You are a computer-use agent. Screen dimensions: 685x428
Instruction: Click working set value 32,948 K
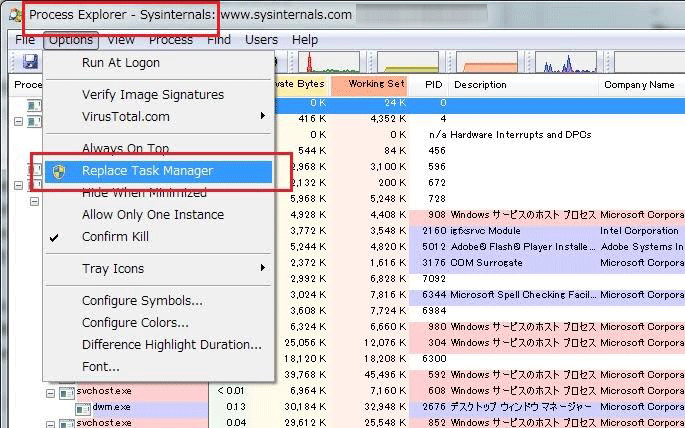pyautogui.click(x=385, y=407)
